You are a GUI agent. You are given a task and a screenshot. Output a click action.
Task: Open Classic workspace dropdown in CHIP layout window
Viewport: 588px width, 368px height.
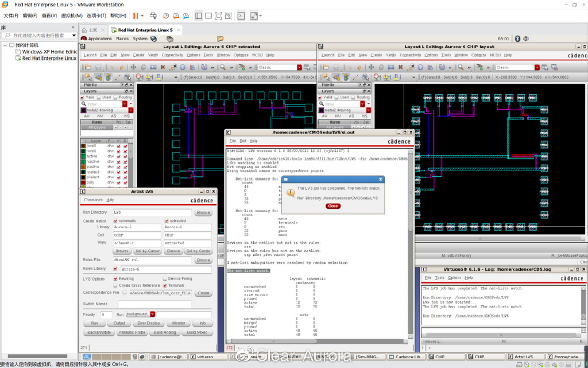[x=537, y=68]
